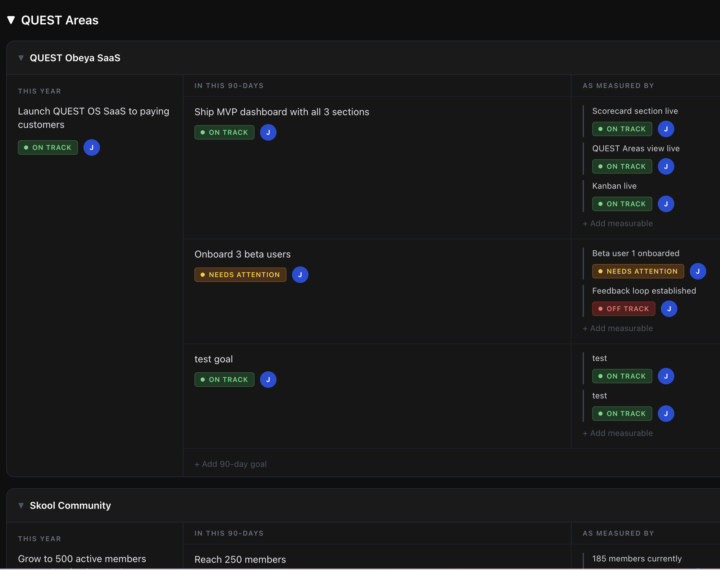Click the avatar for Kanban live measurable
720x570 pixels.
coord(666,203)
